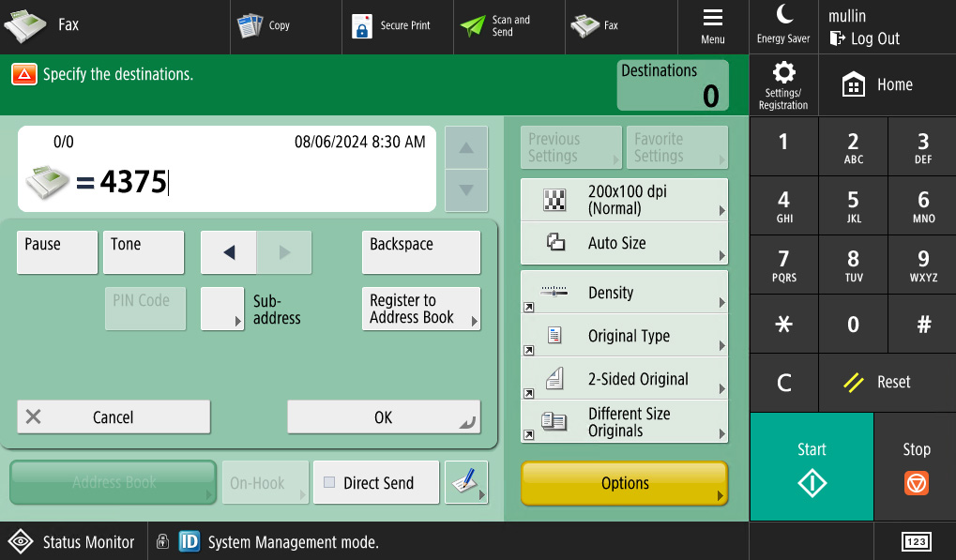This screenshot has width=956, height=560.
Task: Click the PIN Code button
Action: [x=145, y=309]
